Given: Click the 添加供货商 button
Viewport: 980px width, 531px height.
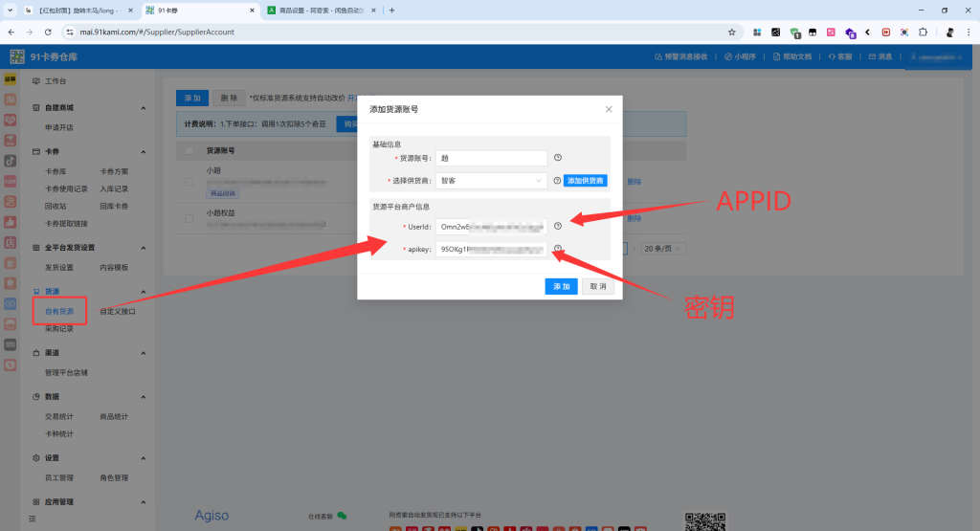Looking at the screenshot, I should (586, 181).
